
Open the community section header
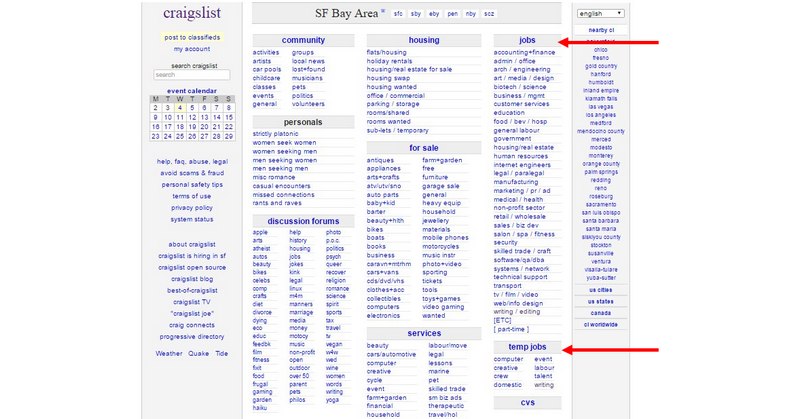click(303, 40)
